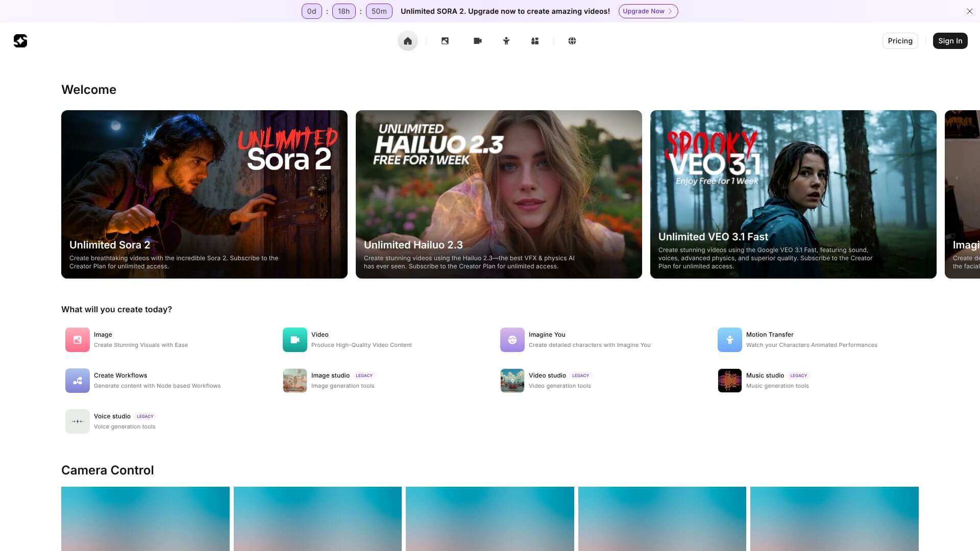The image size is (980, 551).
Task: Click the Sign In button
Action: click(x=949, y=41)
